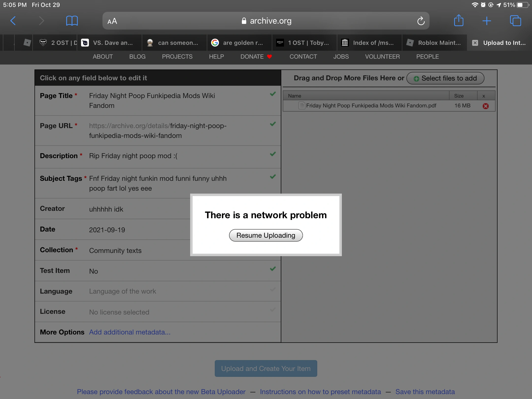Edit the Description field text

(x=133, y=156)
